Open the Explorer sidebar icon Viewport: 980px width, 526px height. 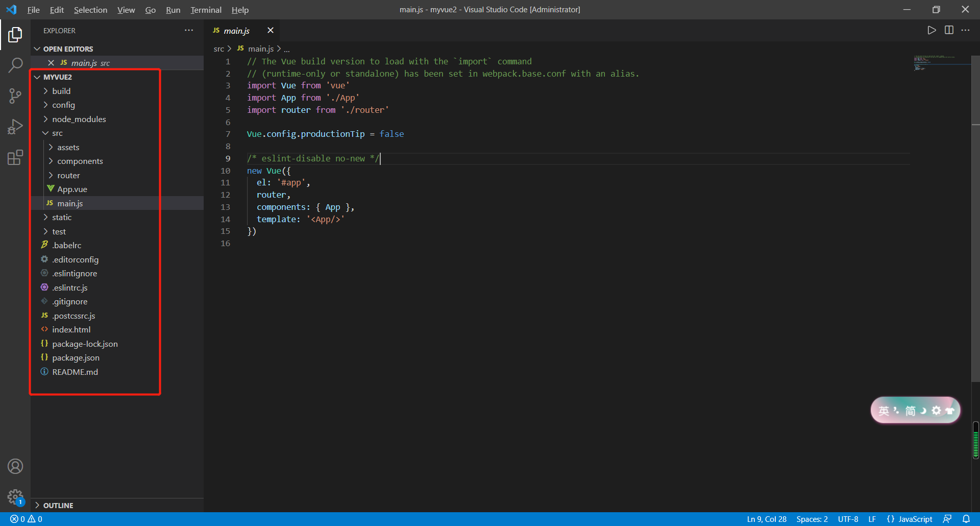click(15, 34)
